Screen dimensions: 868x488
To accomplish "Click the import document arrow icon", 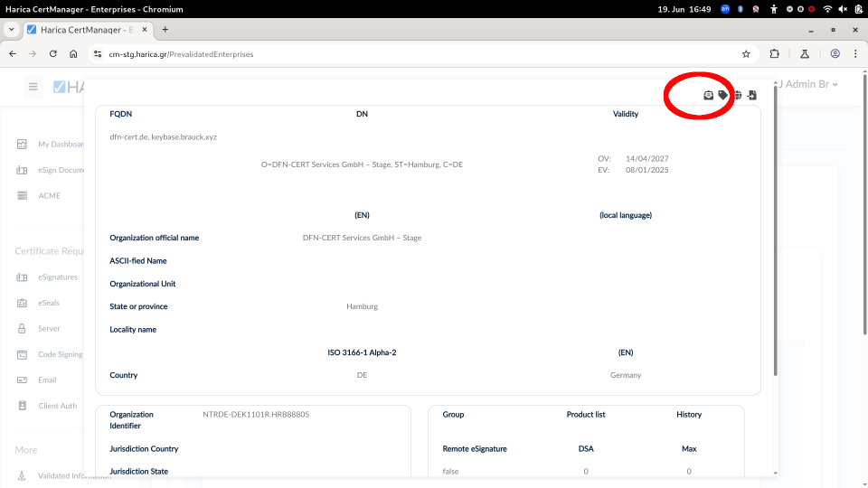I will (751, 95).
